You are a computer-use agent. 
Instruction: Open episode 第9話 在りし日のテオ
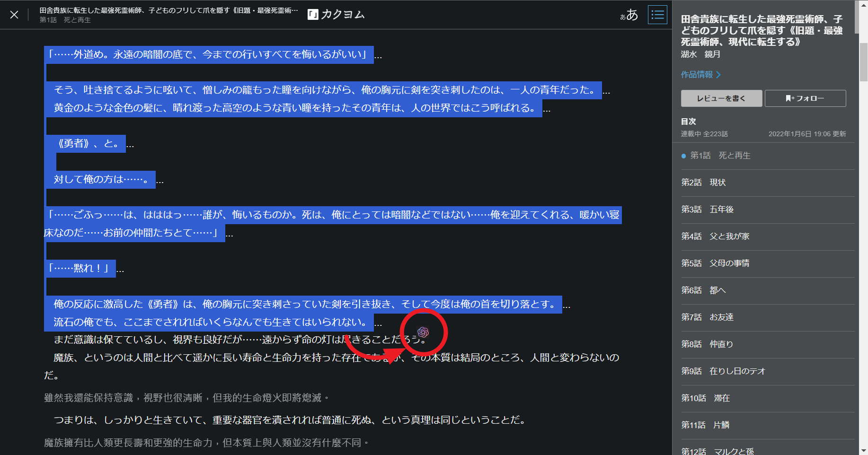pos(723,371)
